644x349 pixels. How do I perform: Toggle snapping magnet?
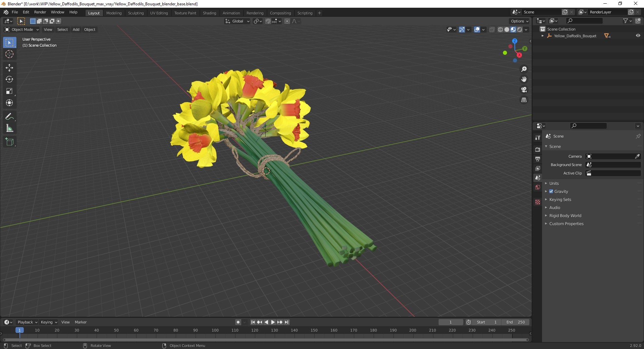coord(268,21)
